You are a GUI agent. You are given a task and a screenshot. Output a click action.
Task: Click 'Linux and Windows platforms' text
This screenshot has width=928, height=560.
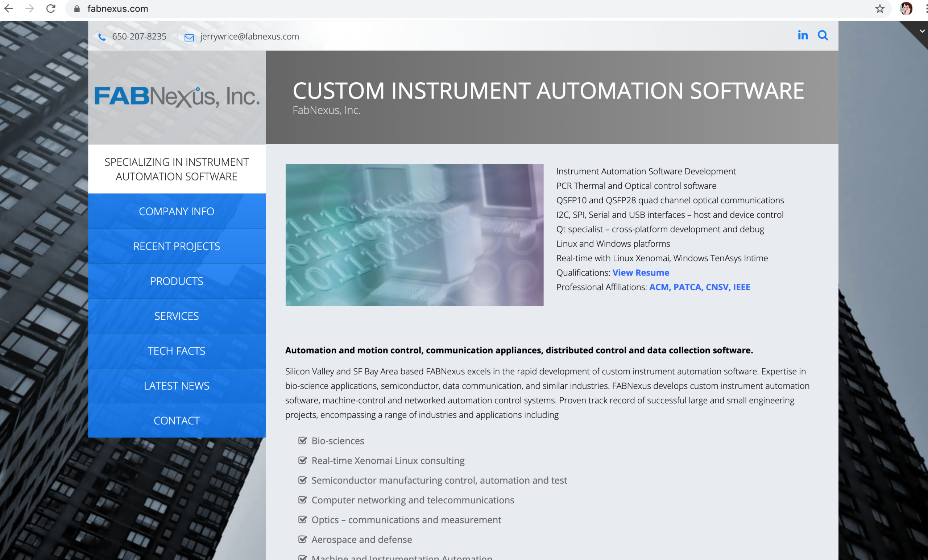coord(613,244)
